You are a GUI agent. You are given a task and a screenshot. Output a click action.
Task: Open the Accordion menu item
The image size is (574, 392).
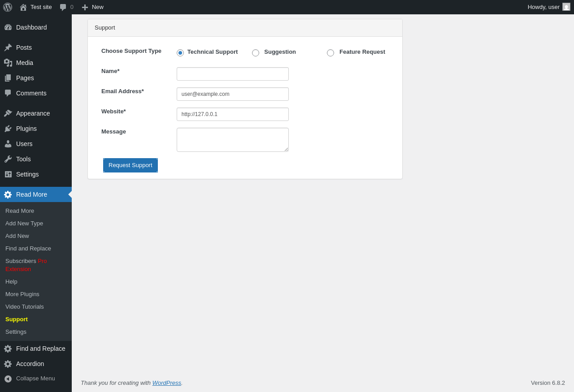point(36,364)
